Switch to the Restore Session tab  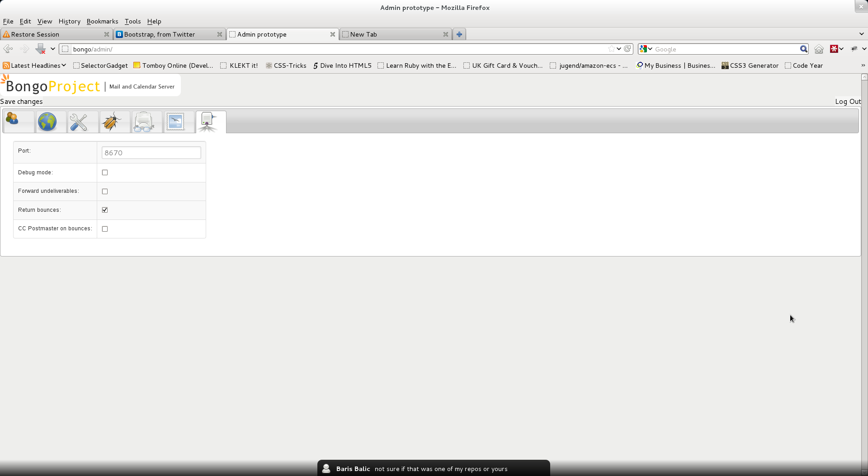[56, 34]
